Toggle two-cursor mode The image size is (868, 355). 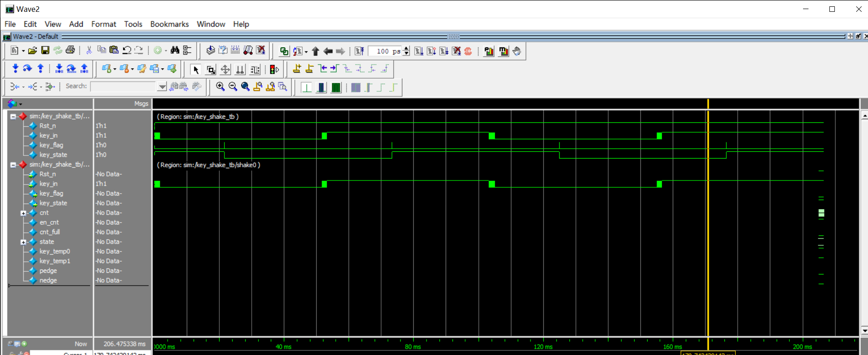pyautogui.click(x=240, y=70)
